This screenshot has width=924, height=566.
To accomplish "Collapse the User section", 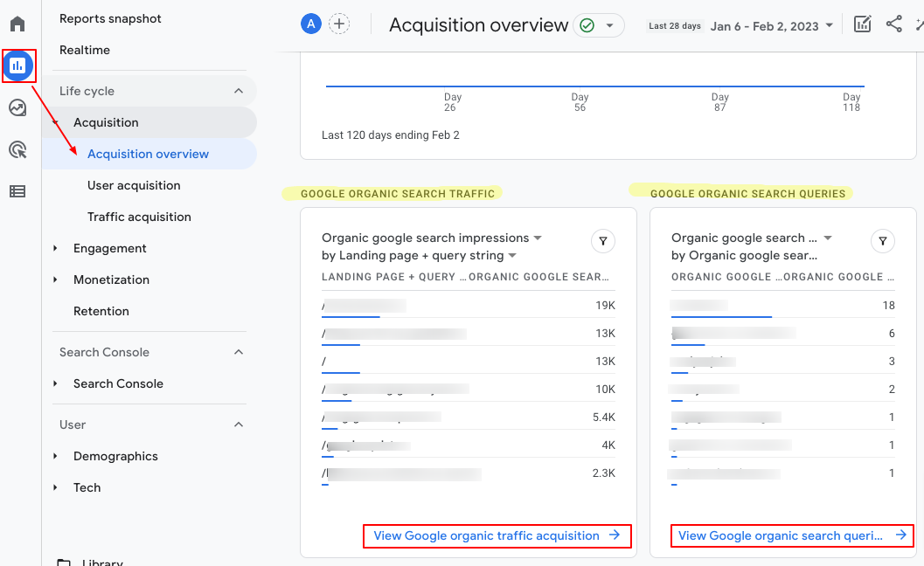I will [238, 424].
